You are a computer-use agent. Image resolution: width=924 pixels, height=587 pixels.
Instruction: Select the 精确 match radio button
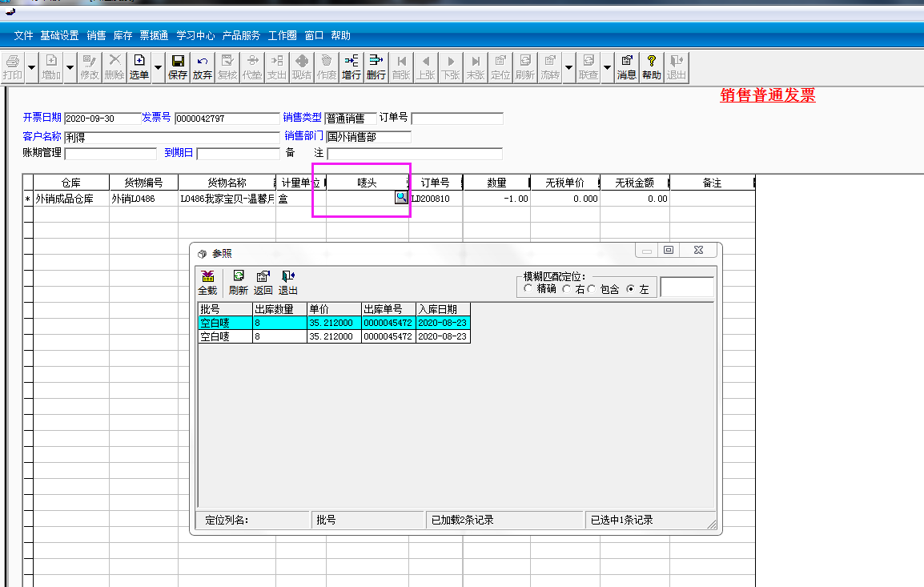point(528,288)
